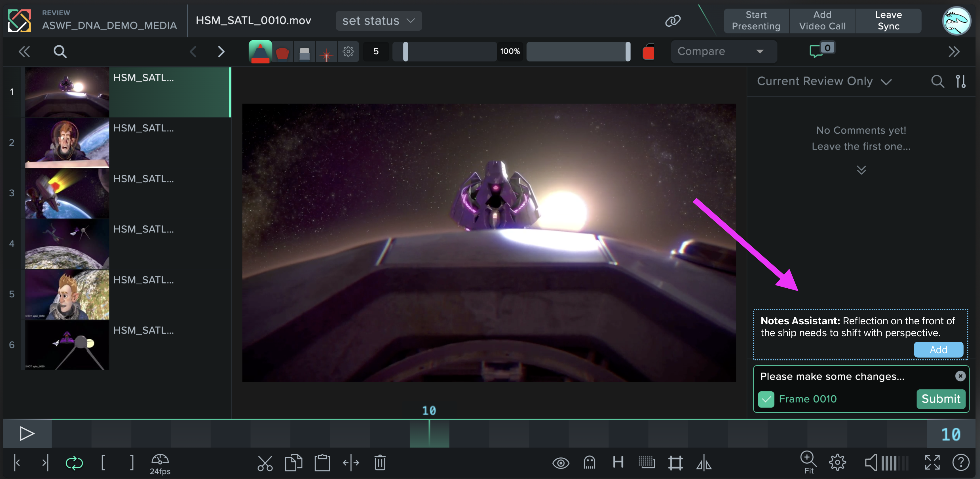980x479 pixels.
Task: Toggle the eye visibility icon
Action: tap(560, 463)
